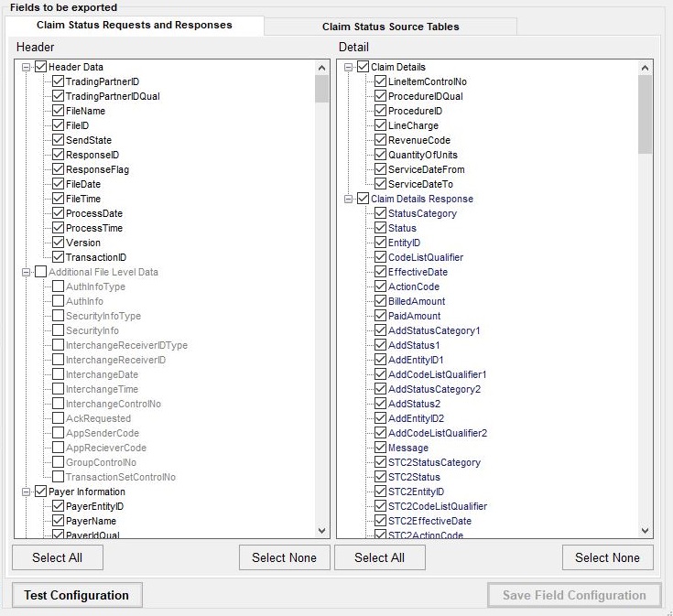Click the Detail list scroll-up arrow

pyautogui.click(x=645, y=68)
